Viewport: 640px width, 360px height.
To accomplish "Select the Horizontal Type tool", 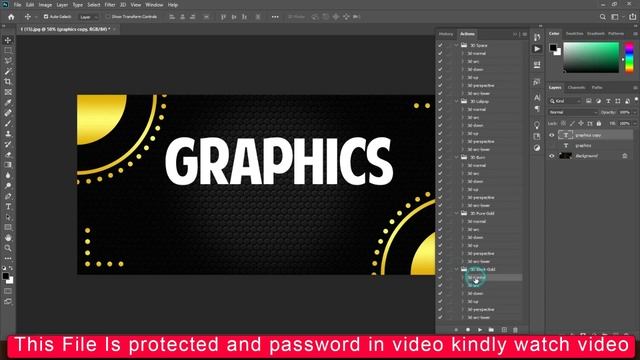I will [x=8, y=207].
